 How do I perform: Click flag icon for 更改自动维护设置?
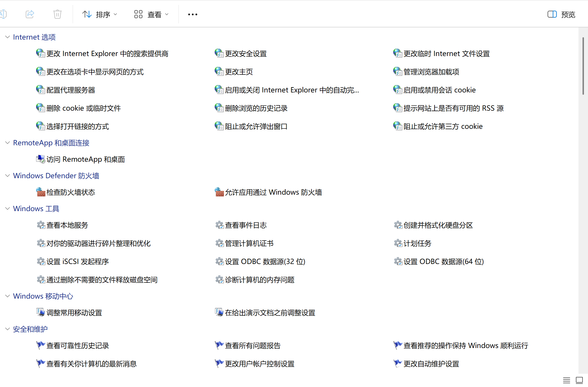(x=398, y=364)
